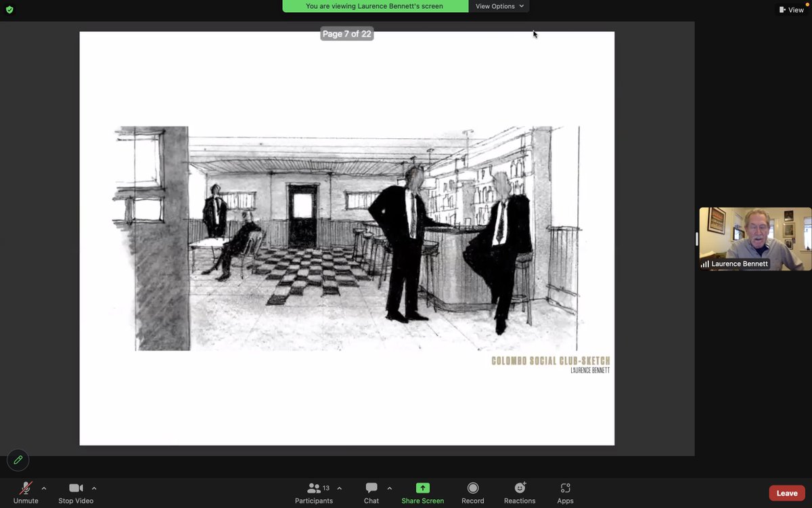Click the green encryption shield icon
The image size is (812, 508).
(9, 9)
